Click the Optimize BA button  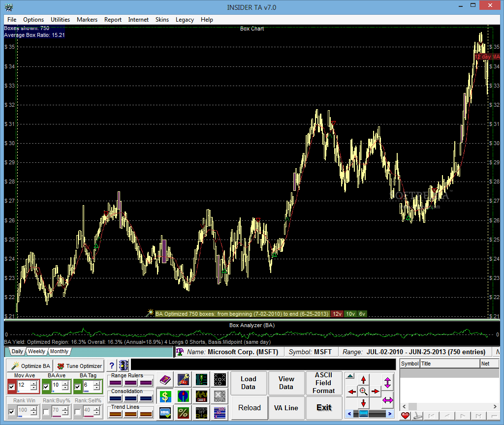30,366
